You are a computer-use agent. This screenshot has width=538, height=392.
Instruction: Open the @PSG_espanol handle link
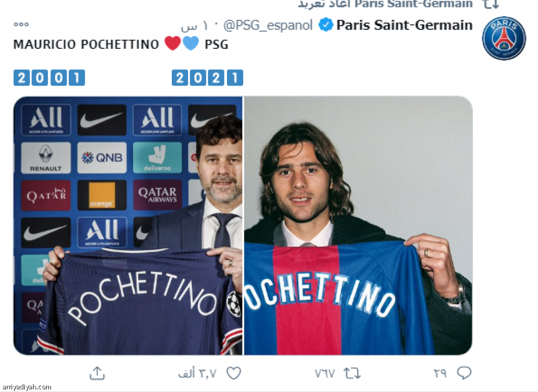(x=268, y=25)
